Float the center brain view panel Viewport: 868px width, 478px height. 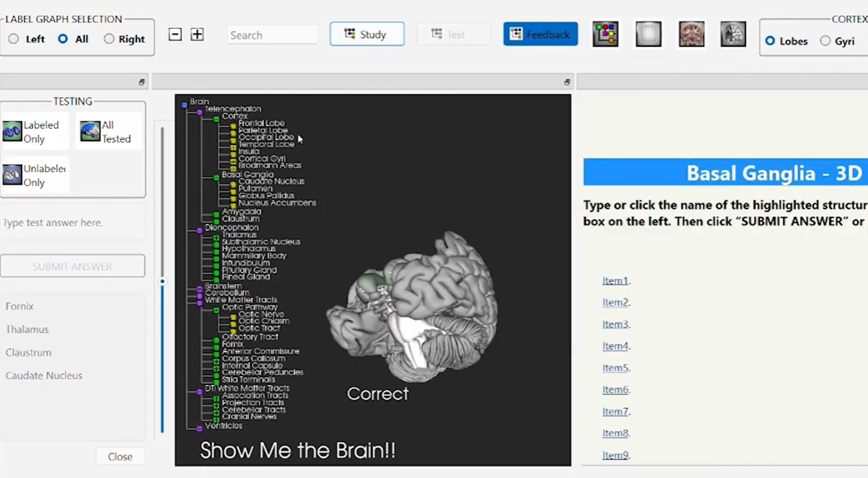click(567, 82)
